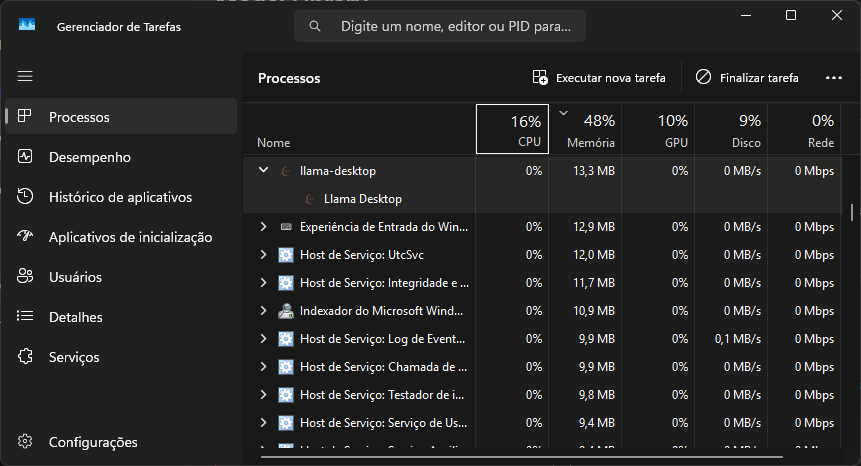The height and width of the screenshot is (466, 861).
Task: Click the horizontal scrollbar at list bottom
Action: tap(522, 457)
